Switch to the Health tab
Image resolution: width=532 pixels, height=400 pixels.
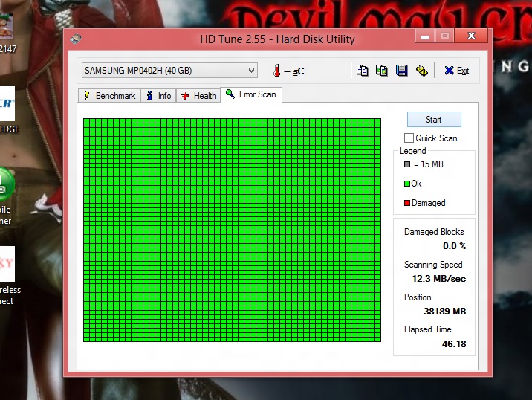click(x=198, y=96)
